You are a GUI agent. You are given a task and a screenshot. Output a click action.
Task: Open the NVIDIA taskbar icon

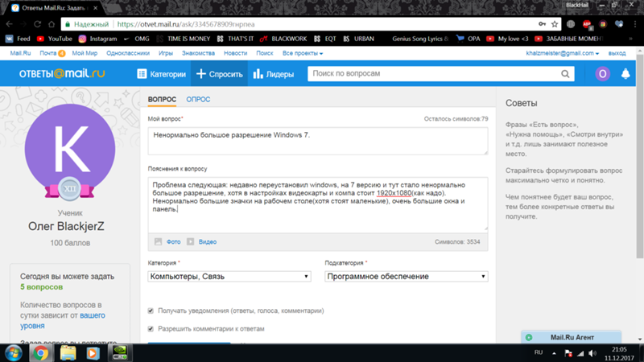click(x=119, y=353)
